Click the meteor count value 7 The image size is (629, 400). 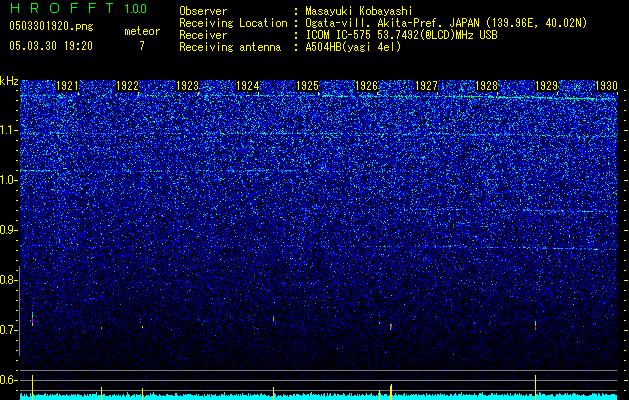pyautogui.click(x=142, y=46)
